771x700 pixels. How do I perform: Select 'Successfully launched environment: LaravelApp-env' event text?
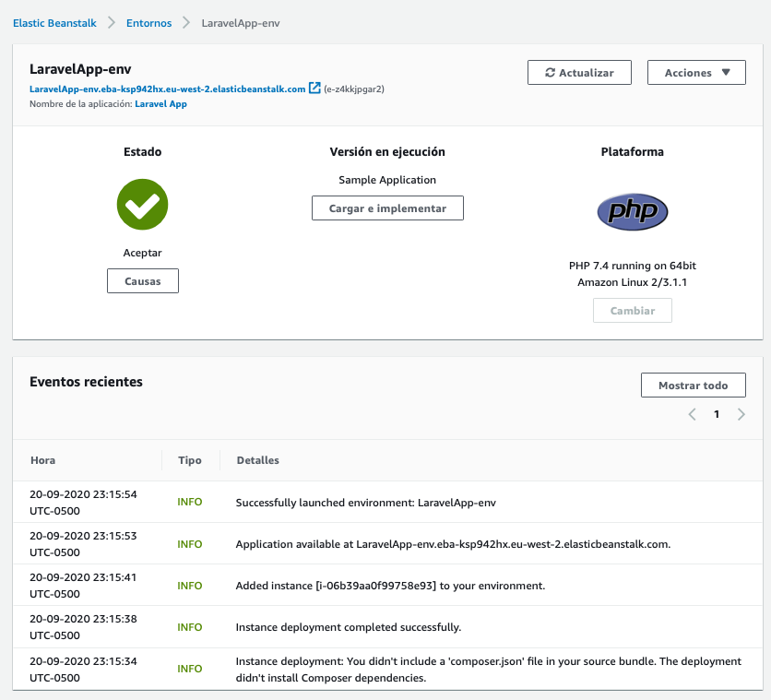pyautogui.click(x=366, y=503)
